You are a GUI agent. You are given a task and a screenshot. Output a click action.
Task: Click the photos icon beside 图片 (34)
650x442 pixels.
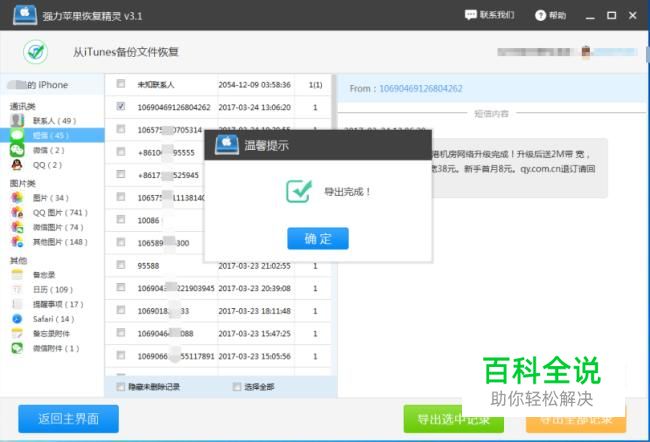pyautogui.click(x=17, y=197)
